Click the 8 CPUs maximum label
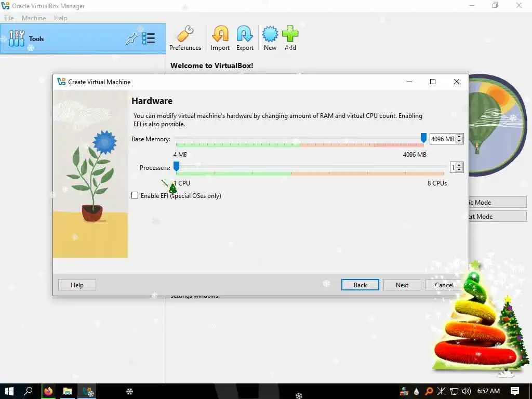Screen dimensions: 532x399 coord(437,183)
